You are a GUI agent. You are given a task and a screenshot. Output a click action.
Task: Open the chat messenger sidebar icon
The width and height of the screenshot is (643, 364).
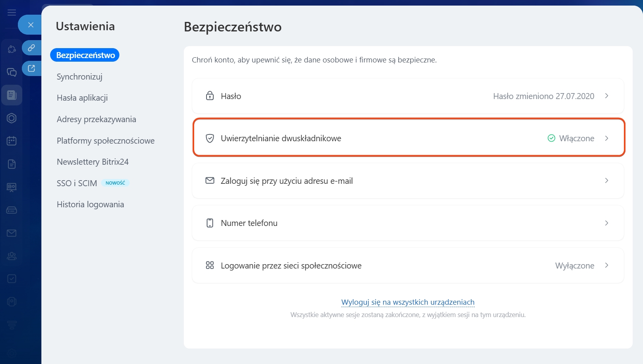(12, 72)
